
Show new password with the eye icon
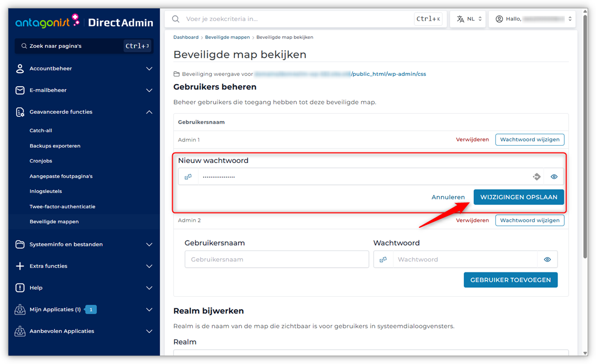click(x=554, y=177)
